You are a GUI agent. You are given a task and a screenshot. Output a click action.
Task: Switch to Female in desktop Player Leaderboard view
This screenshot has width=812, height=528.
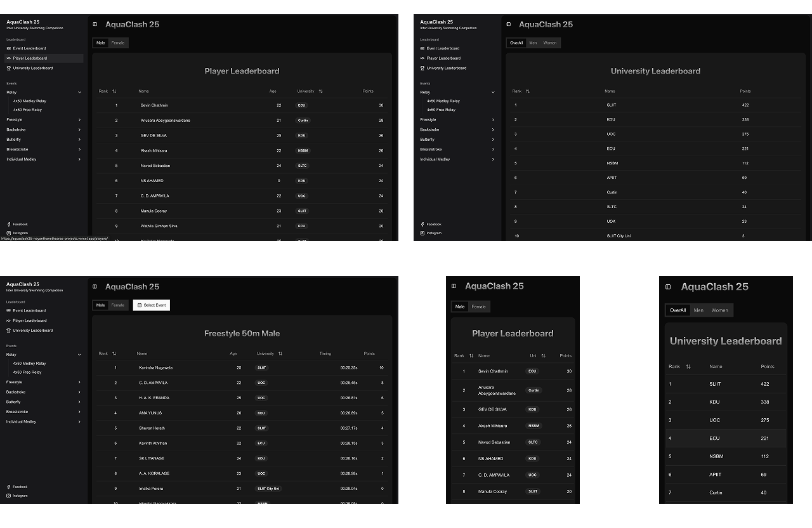pos(118,43)
